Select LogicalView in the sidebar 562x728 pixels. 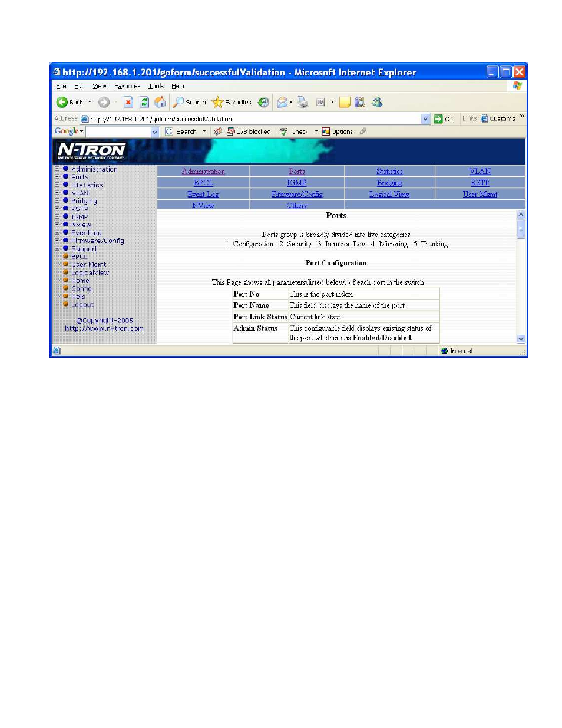[90, 272]
